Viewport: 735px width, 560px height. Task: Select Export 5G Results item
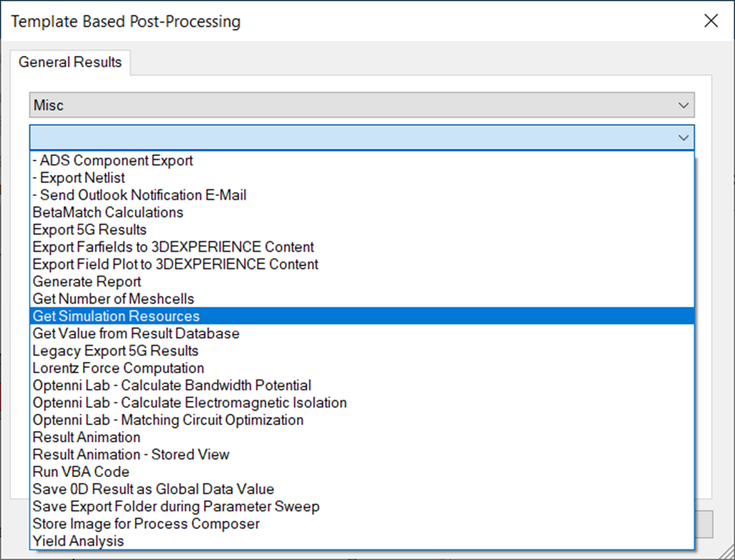click(x=362, y=230)
